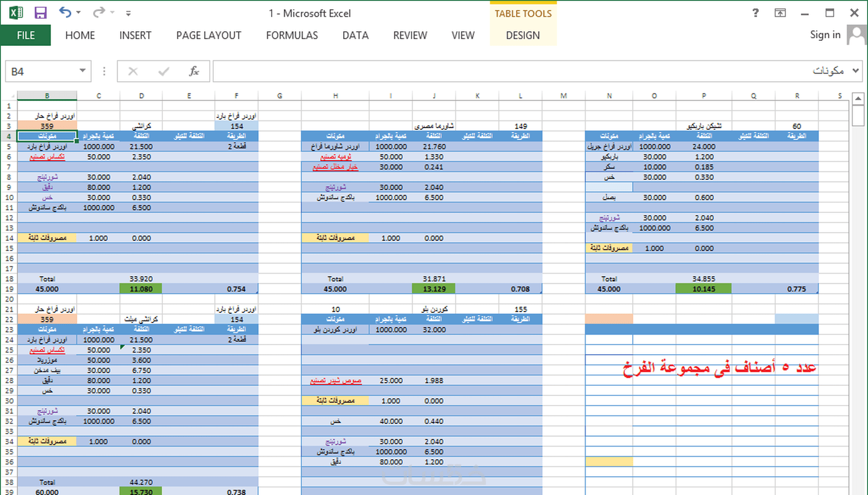
Task: Click the cell containing 21.760
Action: [434, 146]
